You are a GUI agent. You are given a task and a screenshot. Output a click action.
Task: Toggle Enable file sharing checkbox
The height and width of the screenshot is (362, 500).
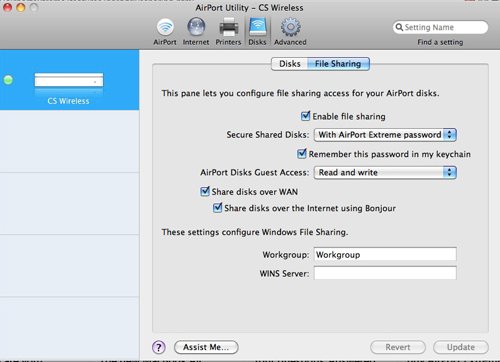[x=305, y=116]
